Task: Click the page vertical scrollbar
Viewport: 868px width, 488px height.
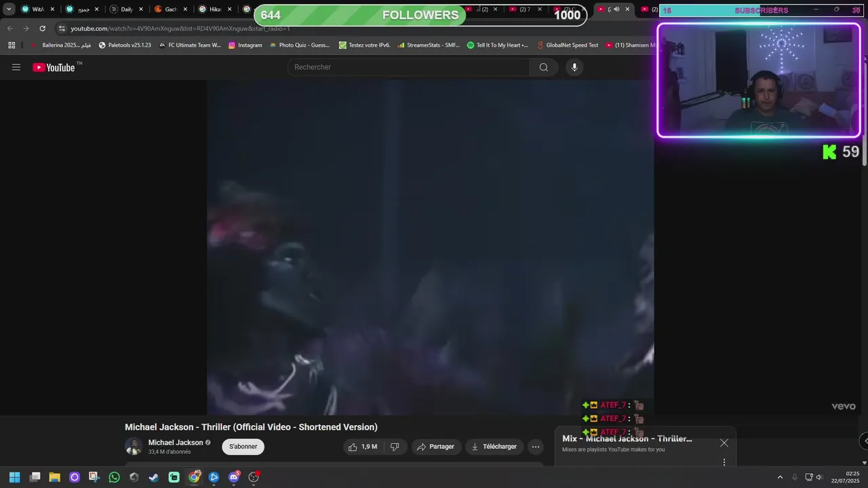Action: coord(865,150)
